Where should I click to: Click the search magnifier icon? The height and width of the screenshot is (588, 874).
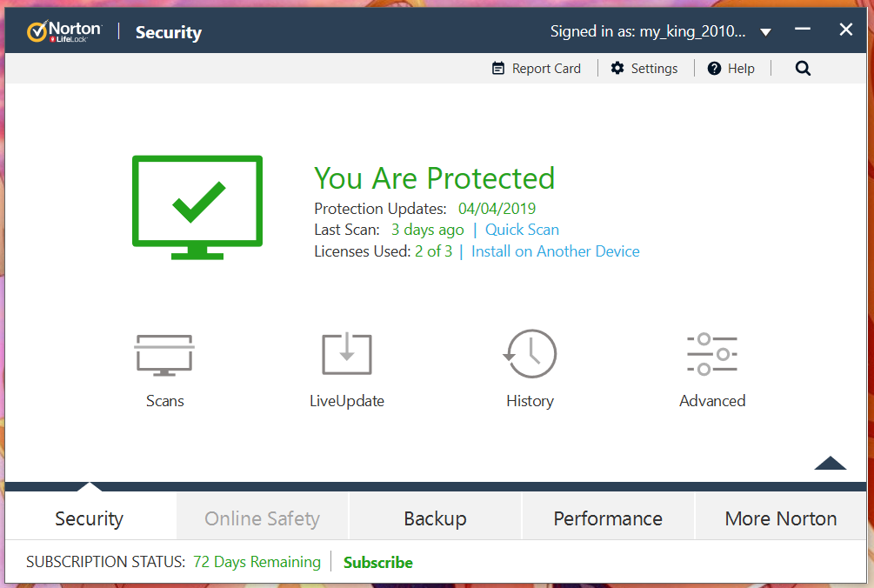(x=803, y=69)
